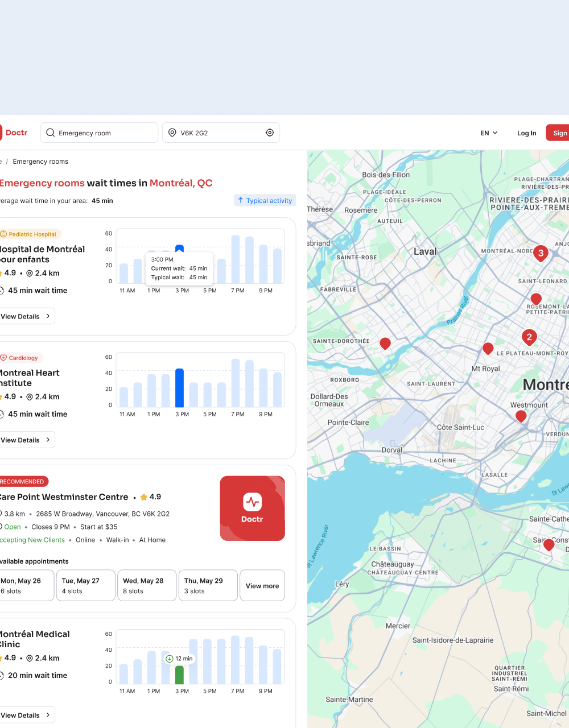Click map pin near Saint-Constant
Viewport: 569px width, 728px height.
(549, 545)
